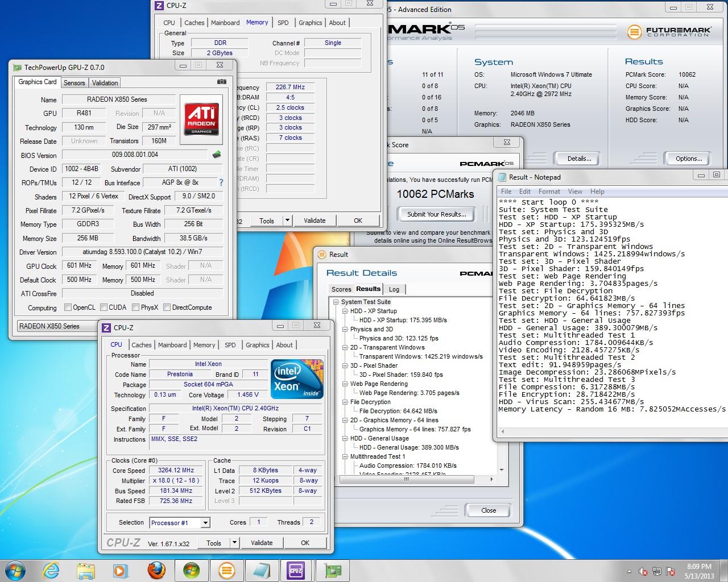Open Tools dropdown arrow in front CPU-Z
Viewport: 728px width, 582px height.
click(234, 543)
